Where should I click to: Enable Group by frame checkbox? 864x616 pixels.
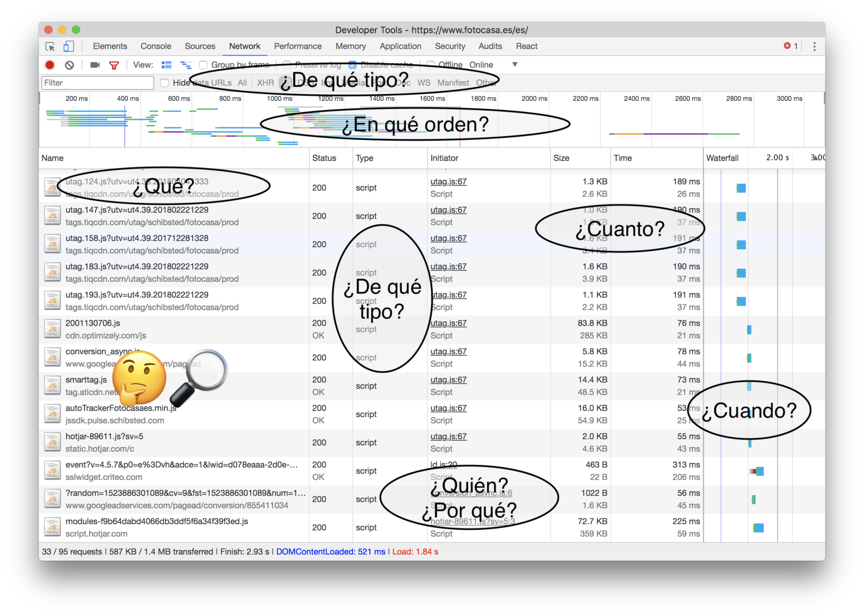coord(203,65)
